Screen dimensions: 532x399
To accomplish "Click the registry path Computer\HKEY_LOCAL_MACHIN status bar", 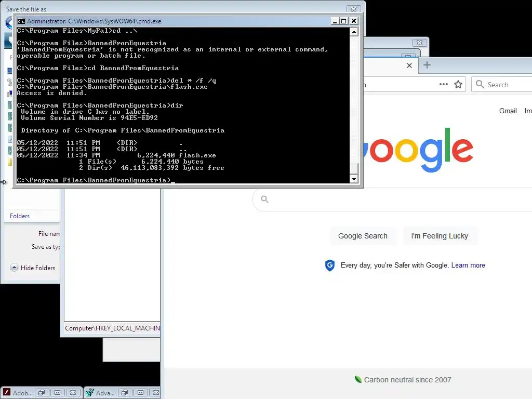I will (x=112, y=328).
